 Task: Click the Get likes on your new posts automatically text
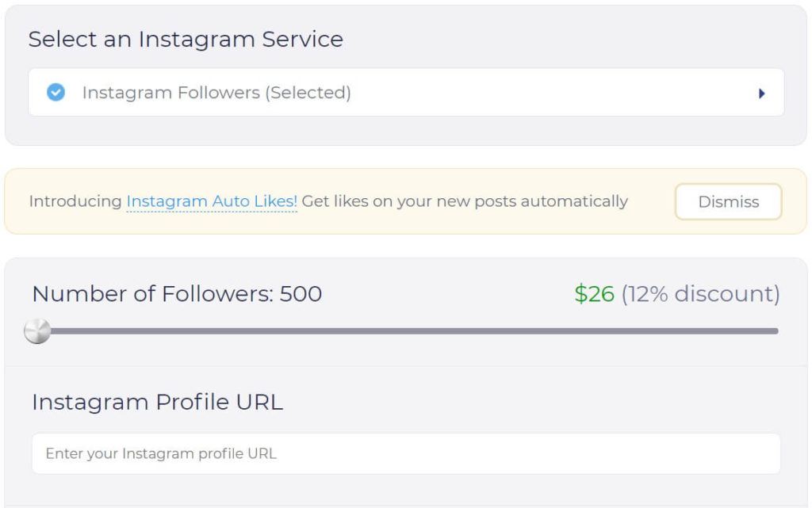click(465, 201)
